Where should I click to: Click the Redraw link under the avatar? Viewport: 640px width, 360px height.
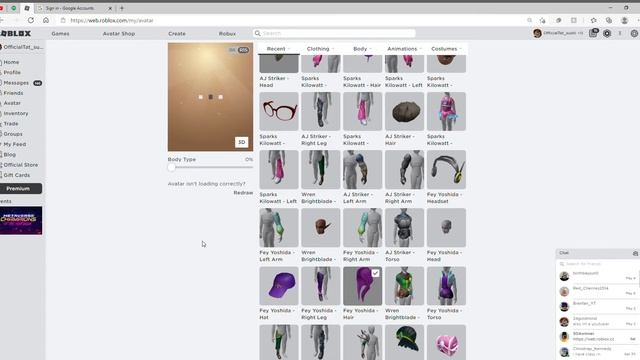tap(243, 193)
